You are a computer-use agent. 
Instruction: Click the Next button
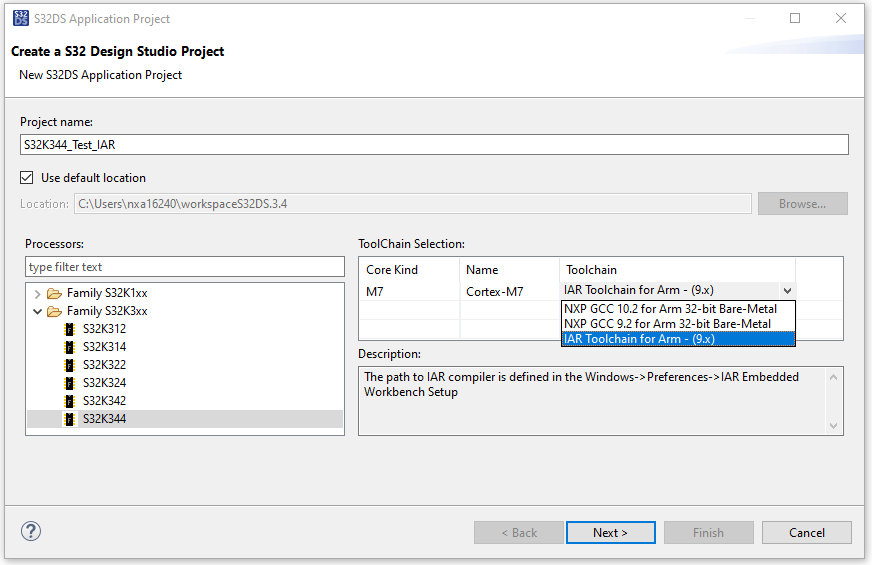point(611,533)
